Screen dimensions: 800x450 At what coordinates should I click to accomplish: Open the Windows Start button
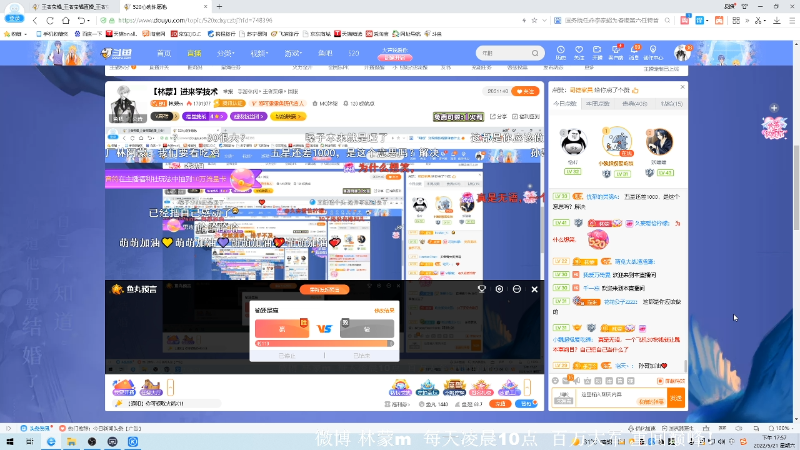pyautogui.click(x=10, y=441)
